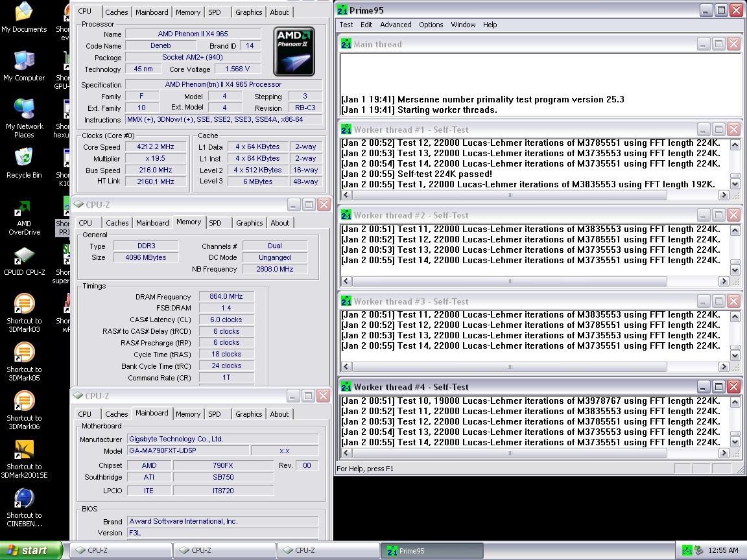Click the AMD Phenom II processor logo
Image resolution: width=747 pixels, height=560 pixels.
coord(294,51)
